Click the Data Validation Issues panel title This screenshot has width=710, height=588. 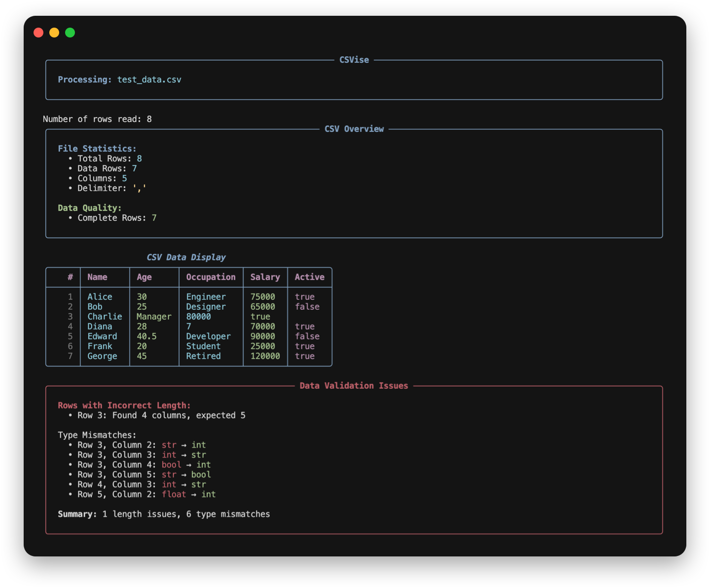355,385
